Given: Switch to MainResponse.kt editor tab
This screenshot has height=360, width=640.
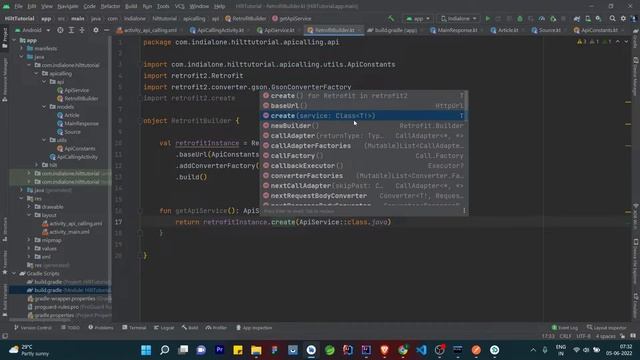Looking at the screenshot, I should (x=454, y=30).
